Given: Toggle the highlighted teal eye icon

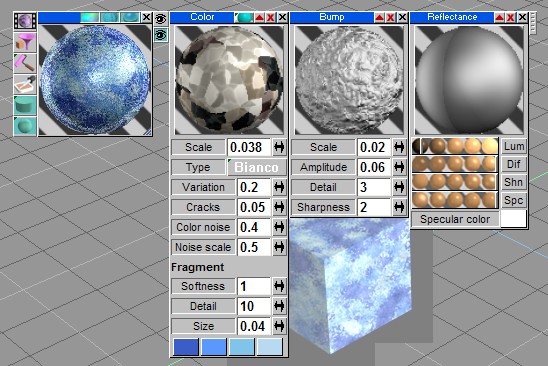Looking at the screenshot, I should click(x=161, y=35).
